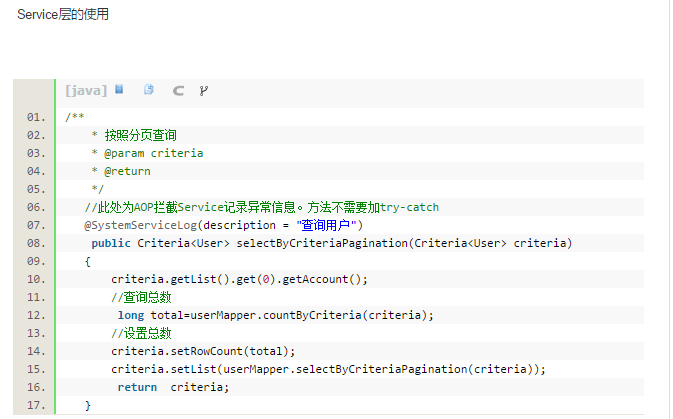Click the opening brace on line 09
Screen dimensions: 673x419
[x=88, y=261]
